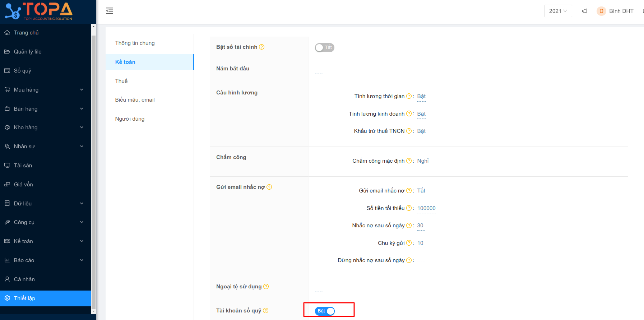
Task: Edit Tính lương thời gian value Bật
Action: pyautogui.click(x=421, y=96)
